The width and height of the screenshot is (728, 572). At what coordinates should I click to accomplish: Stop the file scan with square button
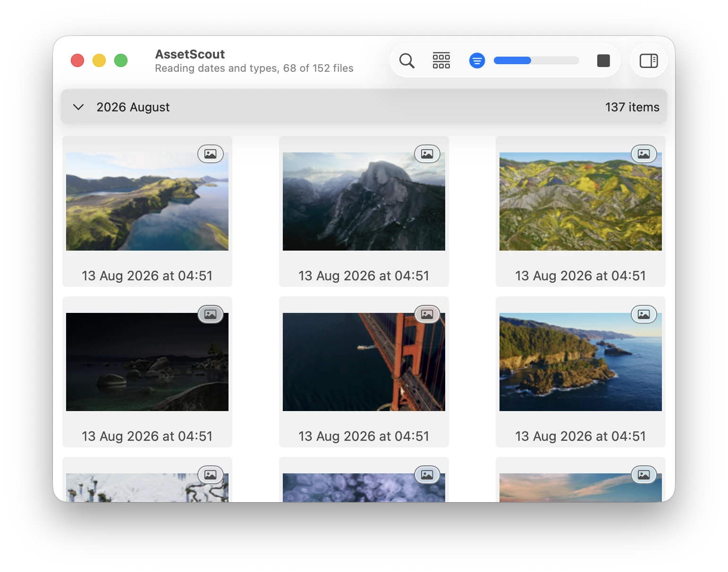pos(603,61)
